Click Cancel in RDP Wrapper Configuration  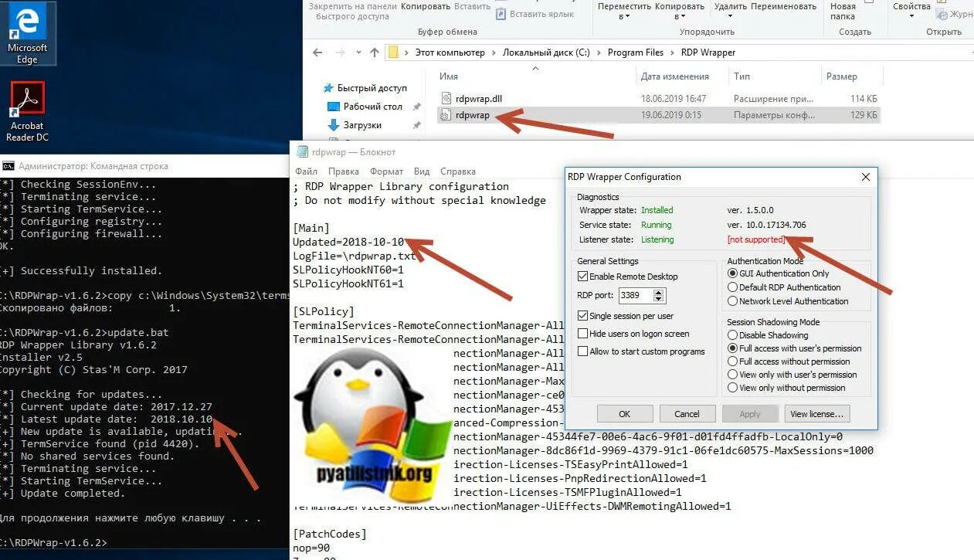[687, 414]
